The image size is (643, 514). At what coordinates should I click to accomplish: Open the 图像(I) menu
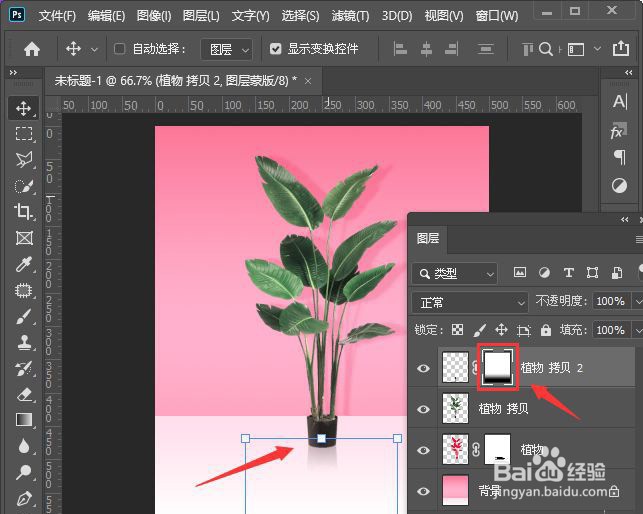coord(154,16)
